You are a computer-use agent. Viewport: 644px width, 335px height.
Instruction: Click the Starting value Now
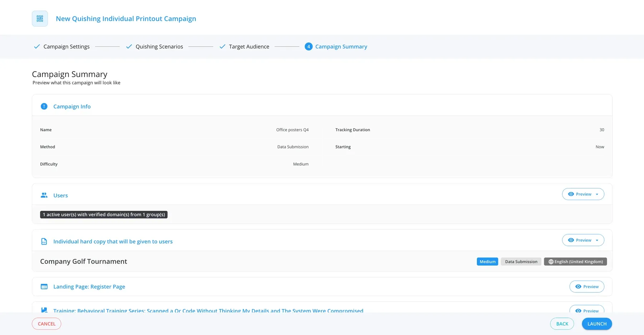600,147
